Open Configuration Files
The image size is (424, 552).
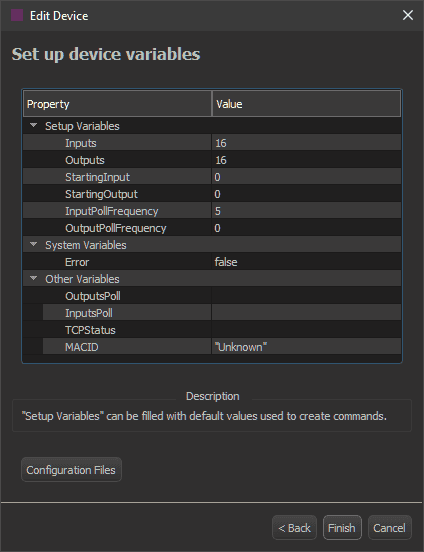pyautogui.click(x=71, y=470)
